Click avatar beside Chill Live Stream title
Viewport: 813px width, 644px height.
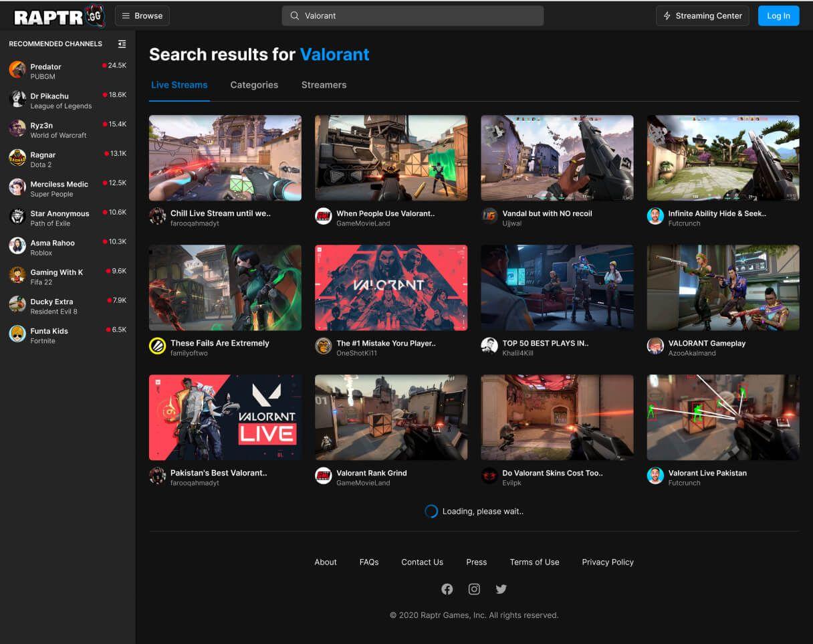[x=157, y=216]
